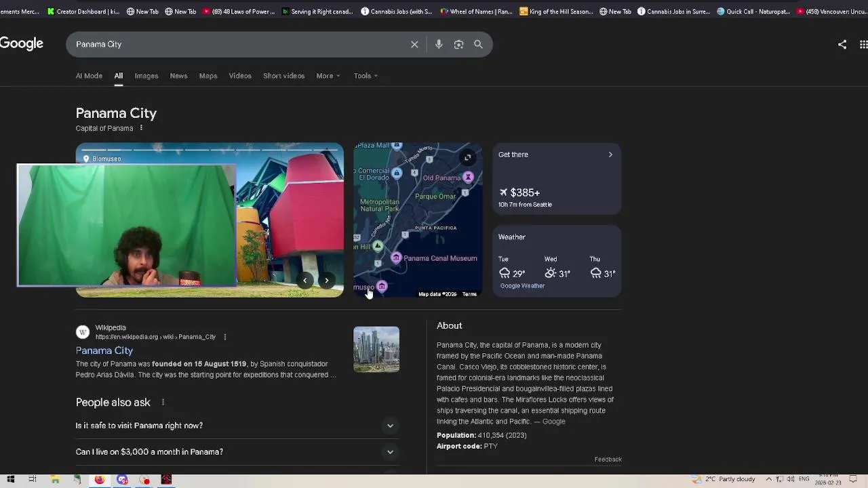Click Thursday's 31° weather forecast
This screenshot has width=868, height=488.
click(602, 268)
